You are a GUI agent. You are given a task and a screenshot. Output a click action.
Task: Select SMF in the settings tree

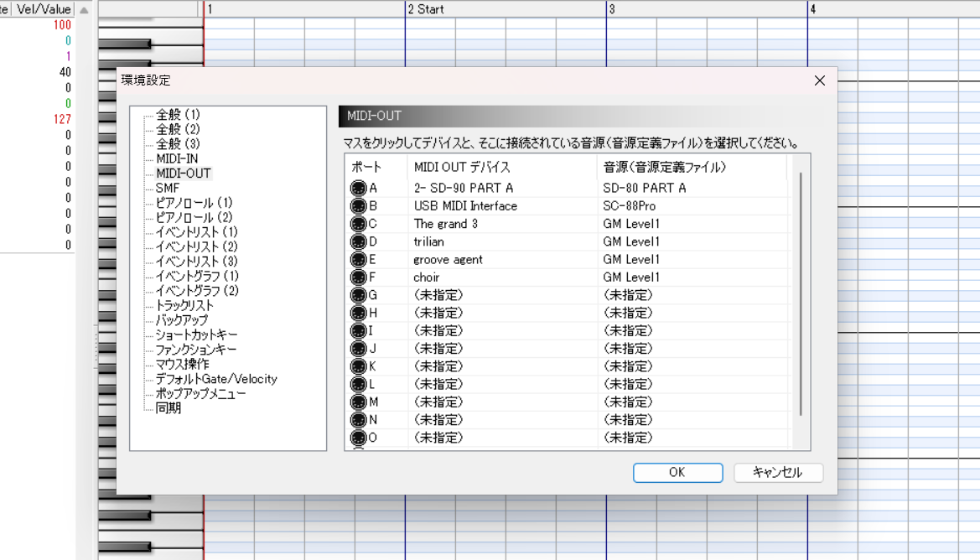point(168,188)
